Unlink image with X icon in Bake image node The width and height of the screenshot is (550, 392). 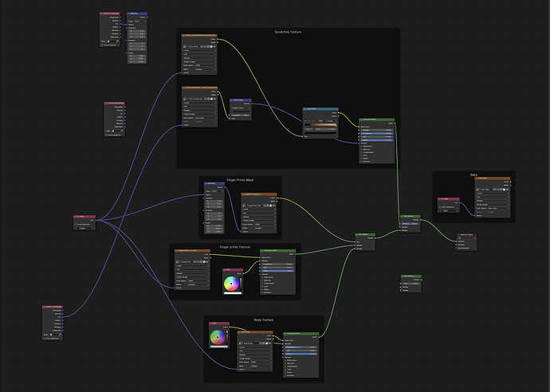pyautogui.click(x=507, y=190)
